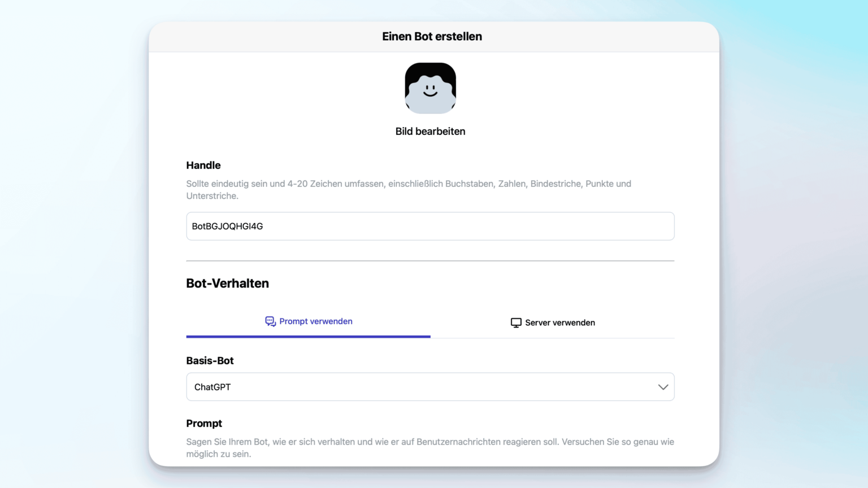Click the divider line below the Handle field

(x=430, y=260)
